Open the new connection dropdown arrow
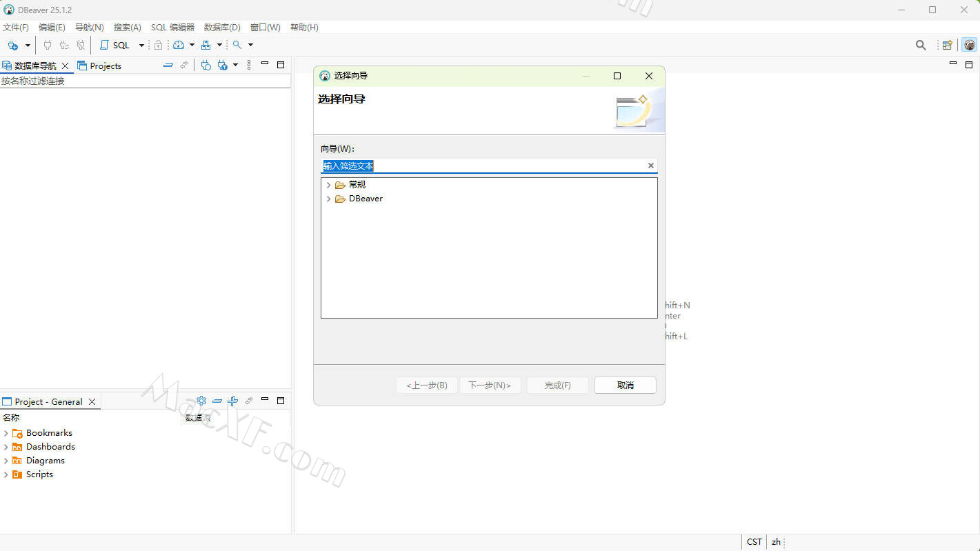 tap(28, 45)
